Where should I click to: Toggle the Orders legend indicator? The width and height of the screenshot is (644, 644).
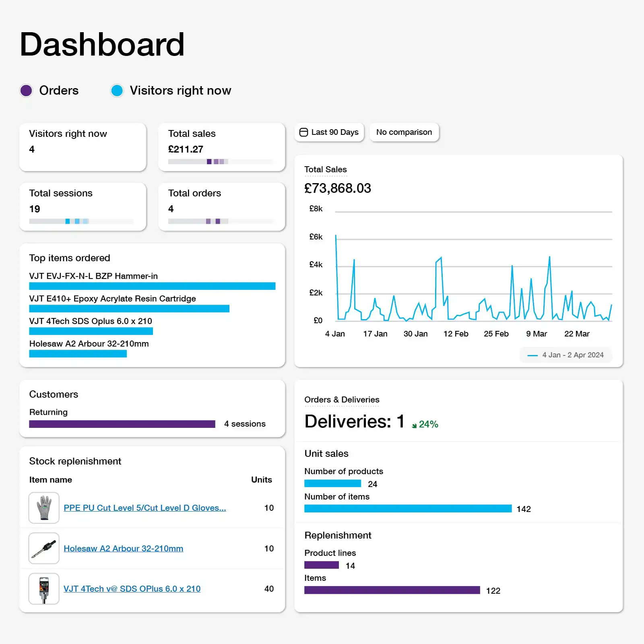point(26,91)
